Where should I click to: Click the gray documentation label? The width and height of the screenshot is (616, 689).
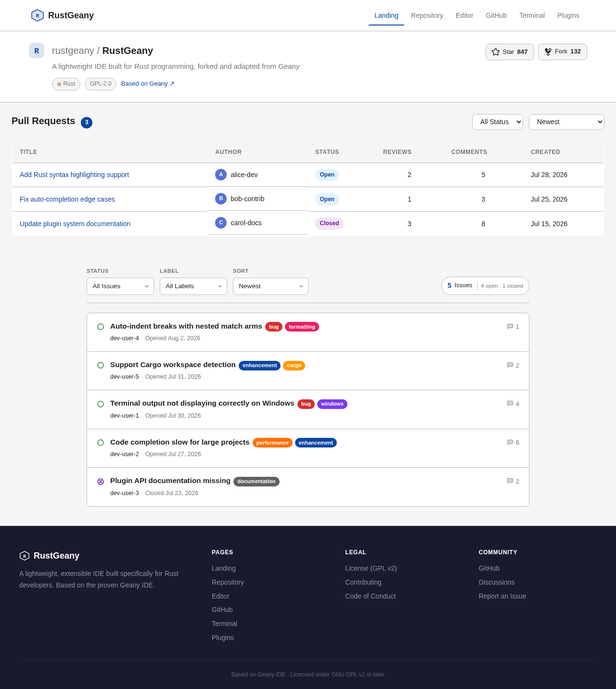pos(257,482)
